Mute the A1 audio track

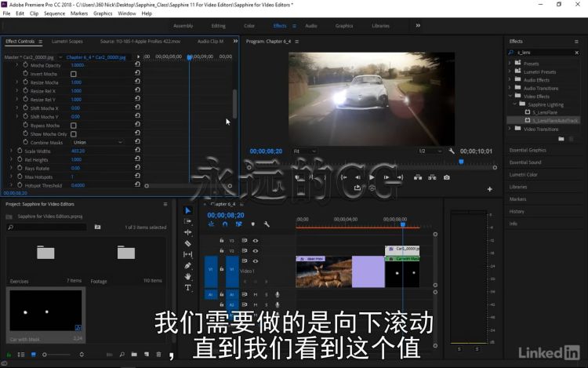coord(256,294)
